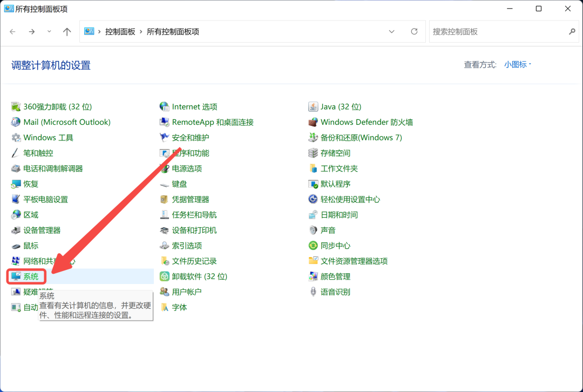Click the 存储空间 icon
The image size is (583, 392).
pos(313,153)
